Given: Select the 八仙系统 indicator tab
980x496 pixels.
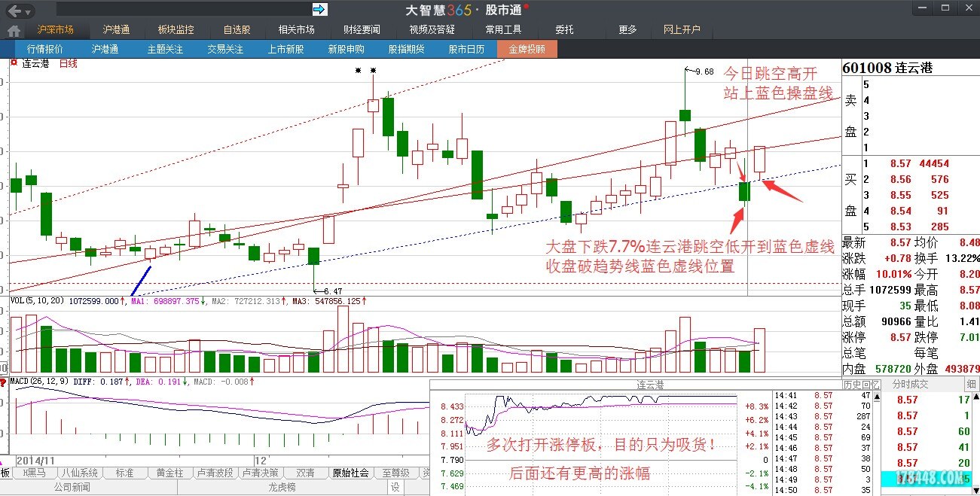Looking at the screenshot, I should coord(79,473).
